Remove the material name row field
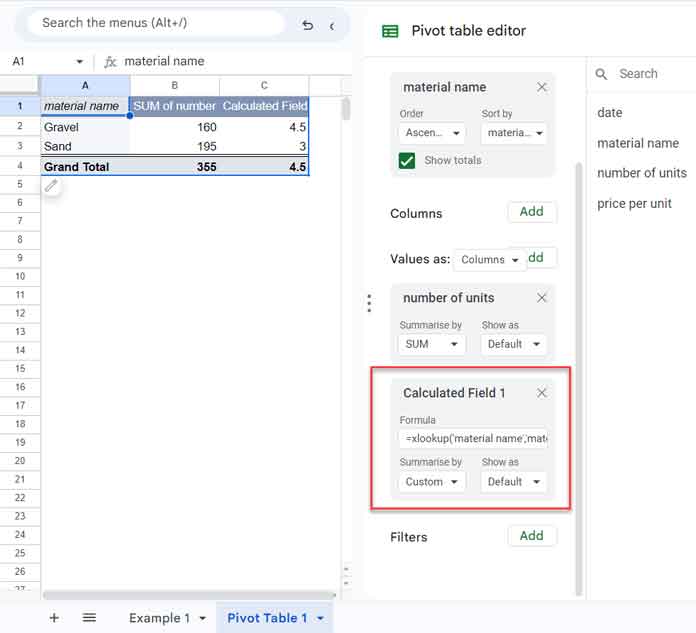This screenshot has width=696, height=633. point(542,87)
